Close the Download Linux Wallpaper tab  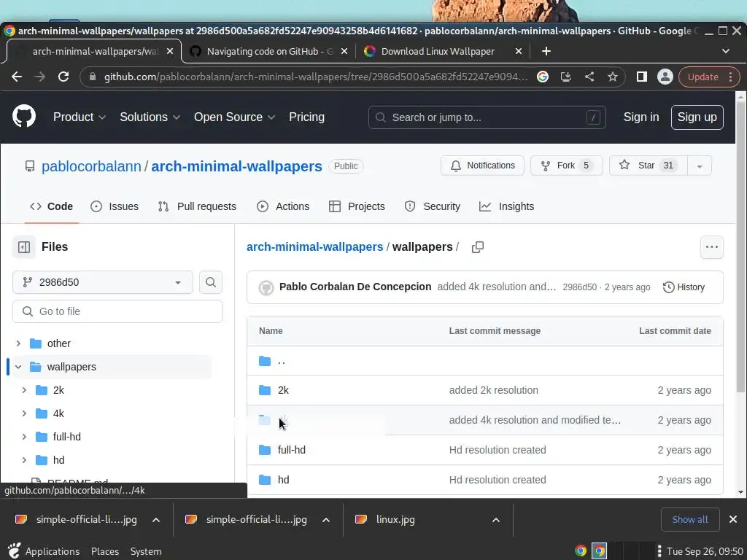click(x=519, y=51)
